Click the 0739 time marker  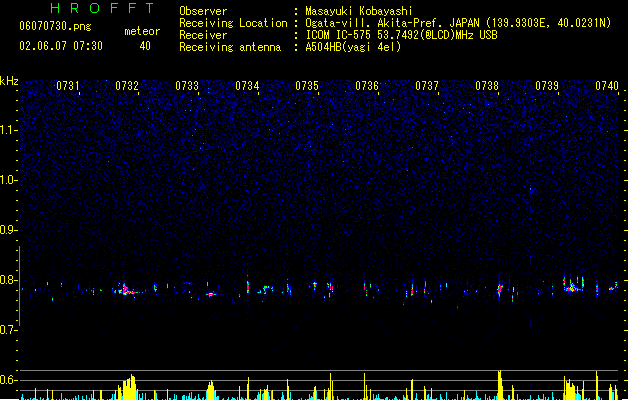pos(547,86)
